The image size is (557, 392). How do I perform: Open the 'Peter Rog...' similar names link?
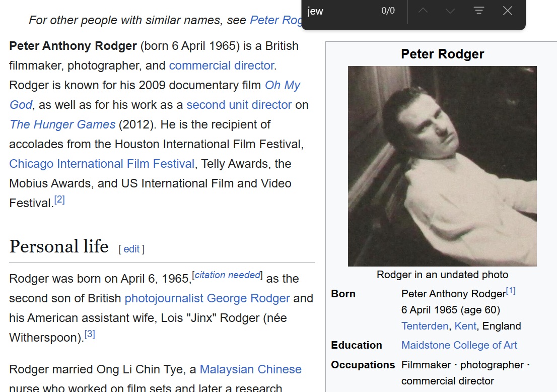[x=276, y=20]
